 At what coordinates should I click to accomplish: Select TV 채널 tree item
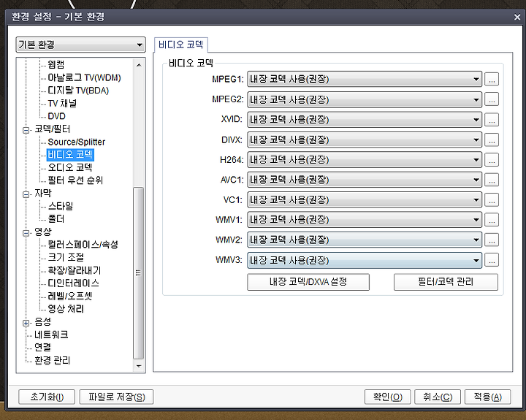[x=62, y=103]
